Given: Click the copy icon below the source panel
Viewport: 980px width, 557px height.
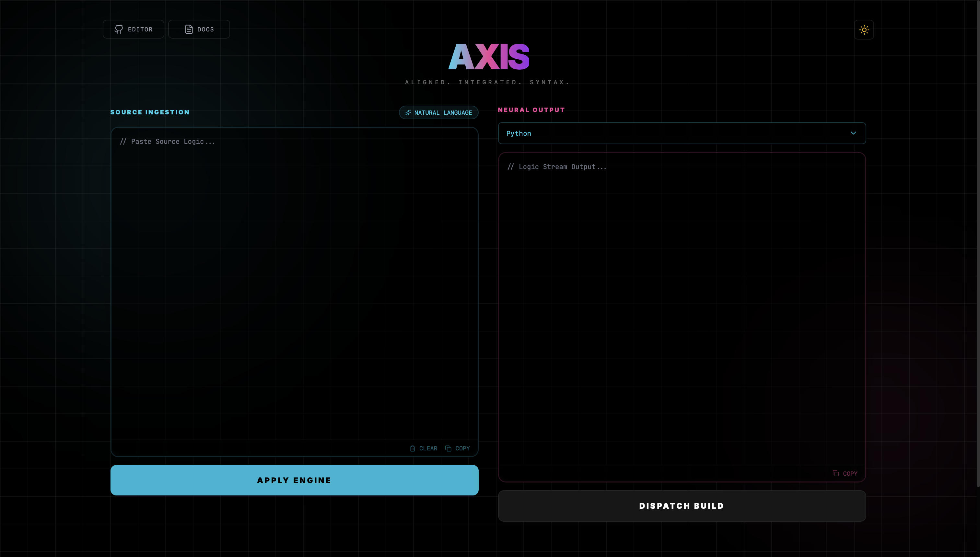Looking at the screenshot, I should click(x=448, y=448).
